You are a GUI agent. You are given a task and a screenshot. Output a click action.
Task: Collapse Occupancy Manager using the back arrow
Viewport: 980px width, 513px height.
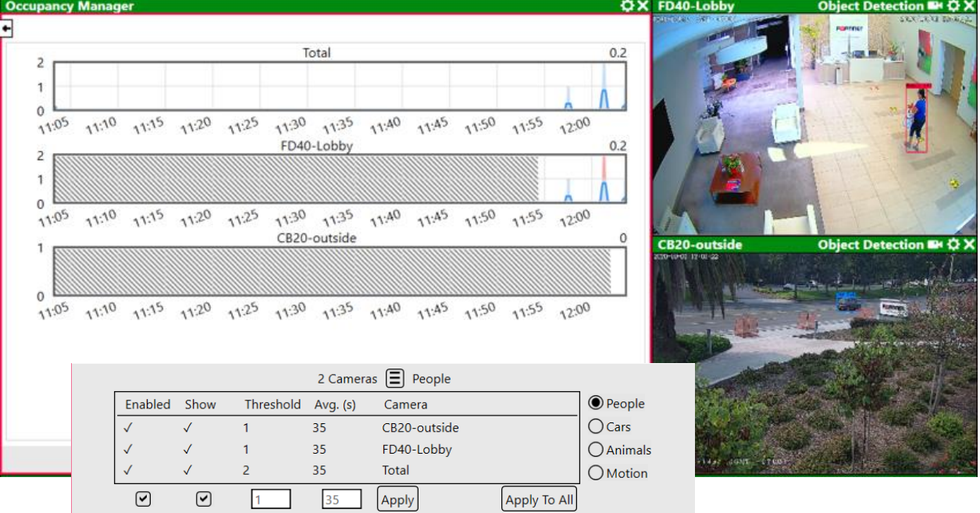8,27
